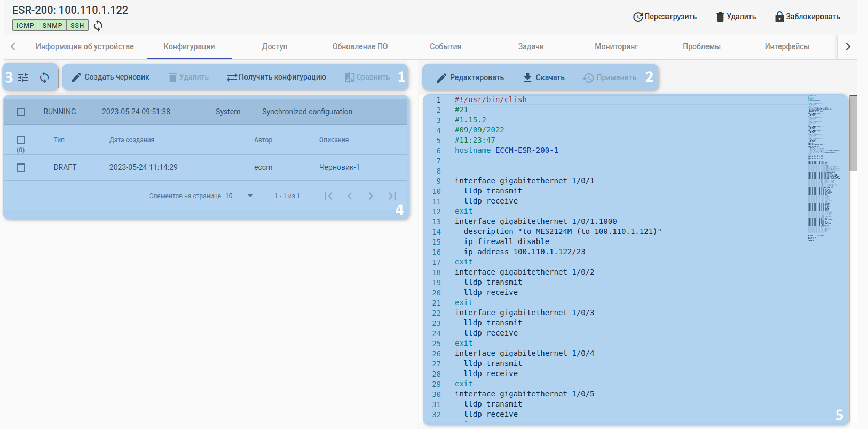The width and height of the screenshot is (868, 429).
Task: Toggle the select-all checkbox in table header
Action: point(21,140)
